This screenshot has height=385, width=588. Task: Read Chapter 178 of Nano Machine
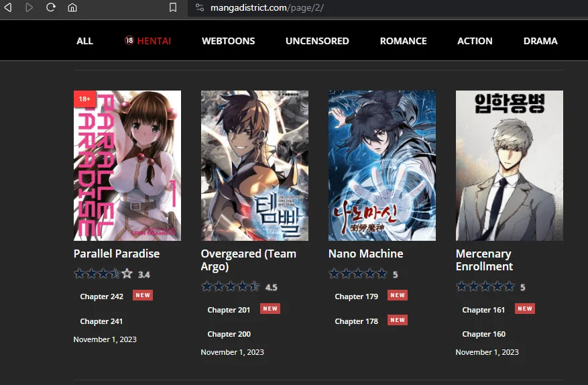point(356,321)
